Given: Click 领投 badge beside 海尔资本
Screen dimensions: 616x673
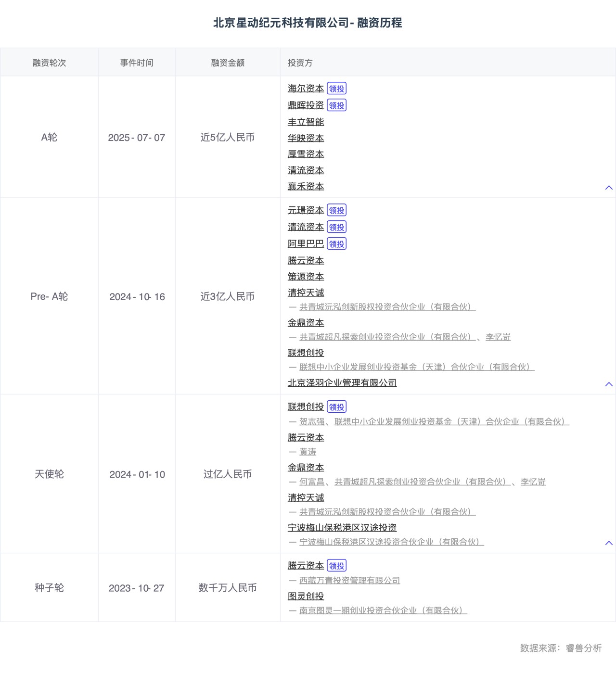Looking at the screenshot, I should [337, 89].
